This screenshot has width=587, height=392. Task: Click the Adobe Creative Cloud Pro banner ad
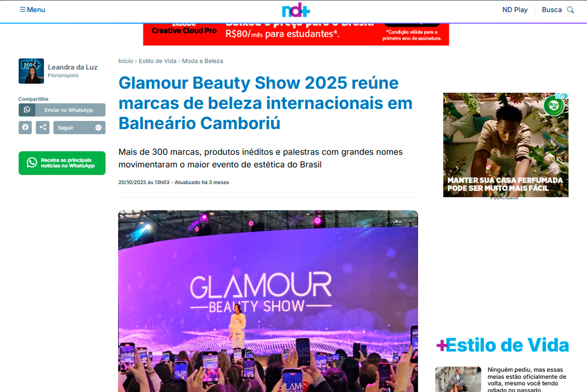click(296, 34)
